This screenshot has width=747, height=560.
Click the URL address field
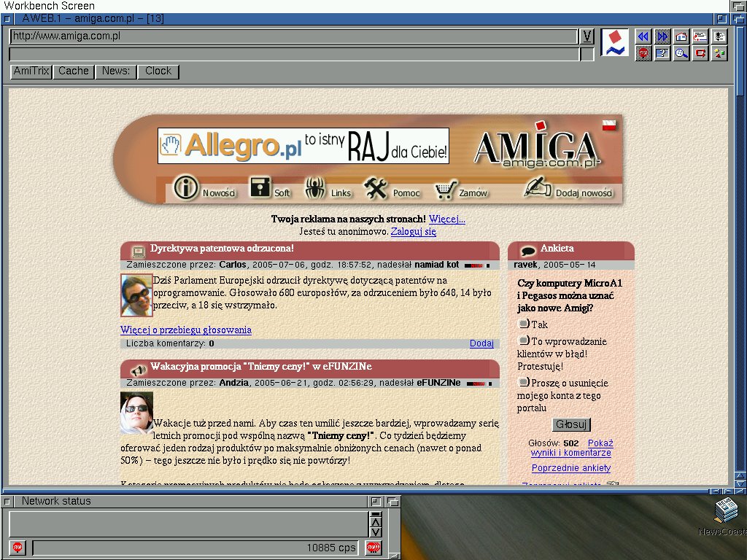294,36
